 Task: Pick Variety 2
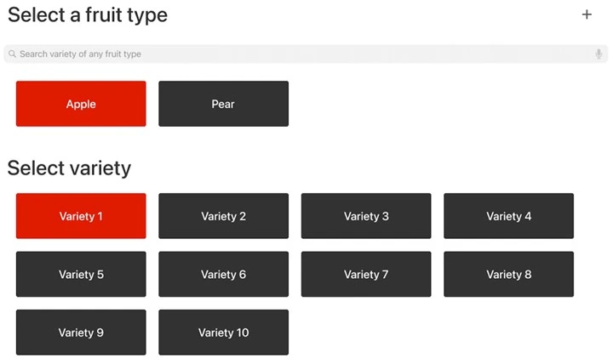(223, 216)
